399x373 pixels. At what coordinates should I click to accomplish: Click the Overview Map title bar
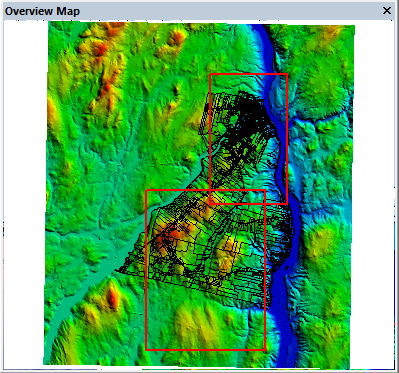click(199, 11)
